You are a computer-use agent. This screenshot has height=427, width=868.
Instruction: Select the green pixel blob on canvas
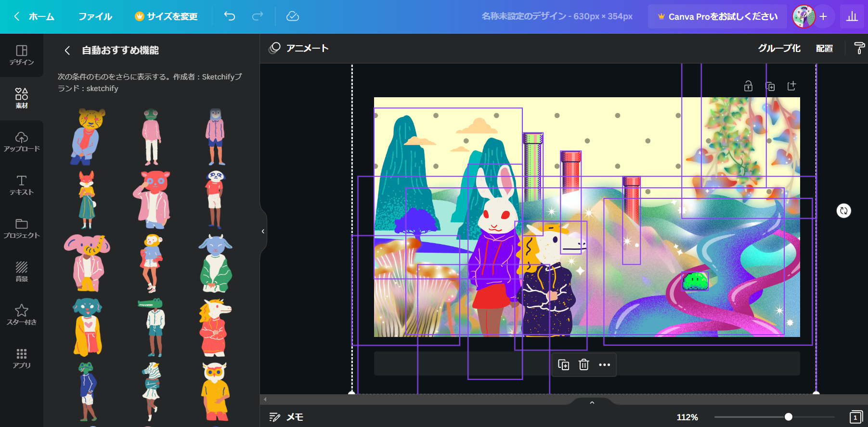click(x=695, y=281)
